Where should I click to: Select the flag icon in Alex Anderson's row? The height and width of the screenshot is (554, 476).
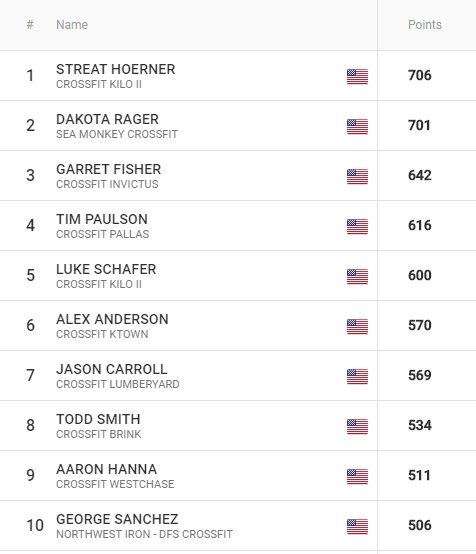coord(357,326)
